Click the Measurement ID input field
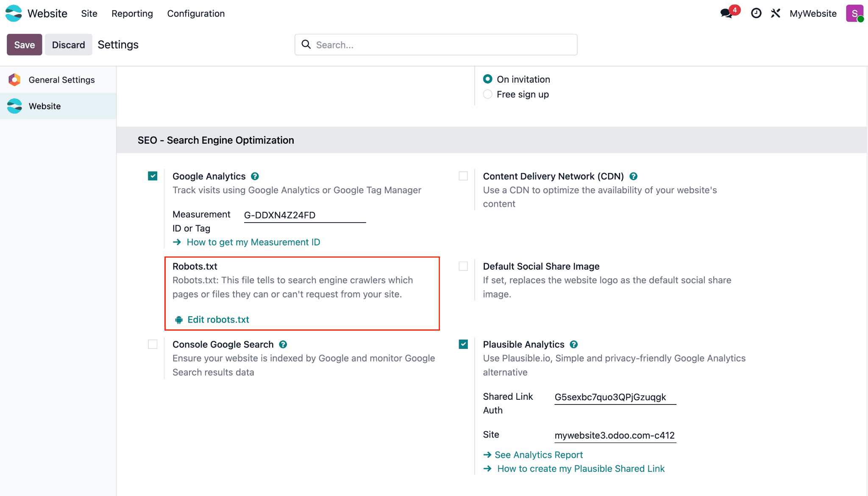 pyautogui.click(x=304, y=215)
